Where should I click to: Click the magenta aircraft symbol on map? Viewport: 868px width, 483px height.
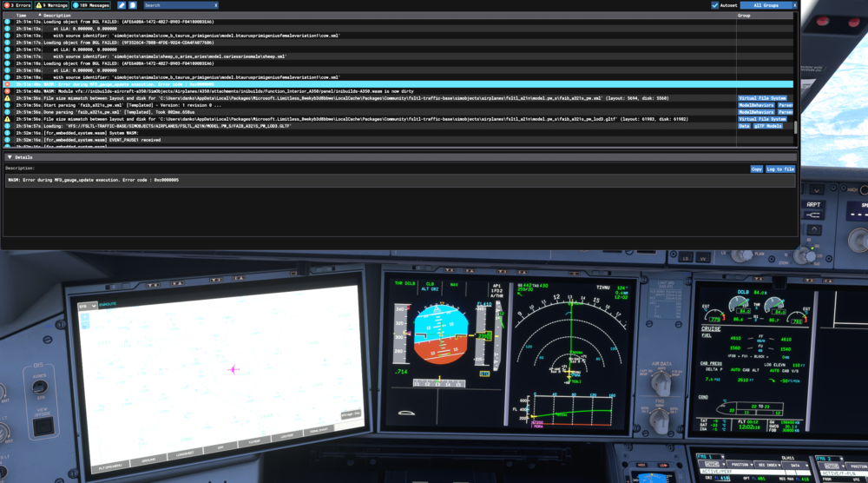point(233,369)
